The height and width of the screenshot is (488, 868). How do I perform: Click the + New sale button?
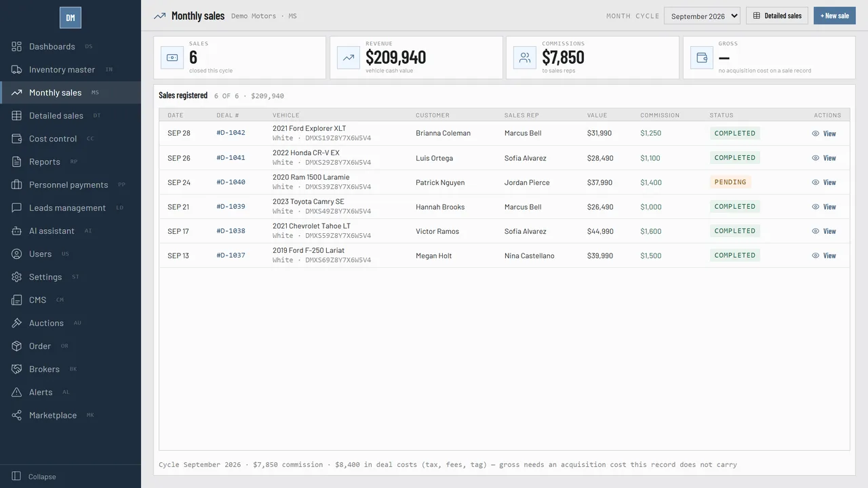(835, 16)
